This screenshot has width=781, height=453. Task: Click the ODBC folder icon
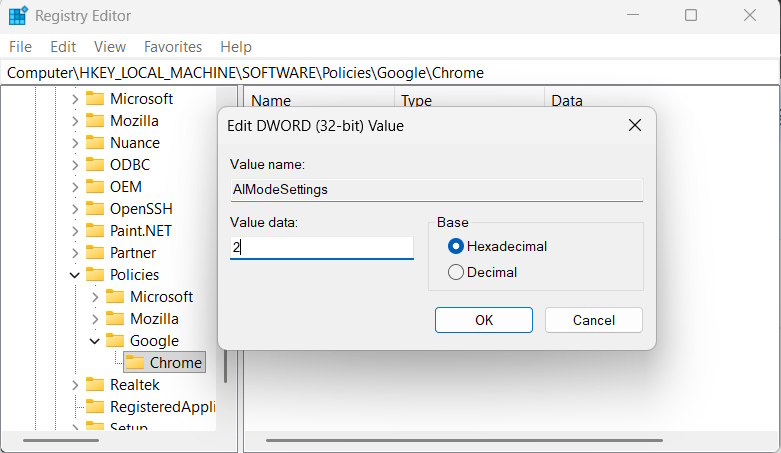pyautogui.click(x=95, y=164)
